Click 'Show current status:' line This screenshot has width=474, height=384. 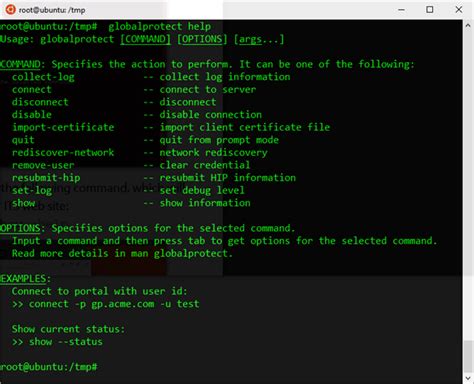(x=68, y=329)
